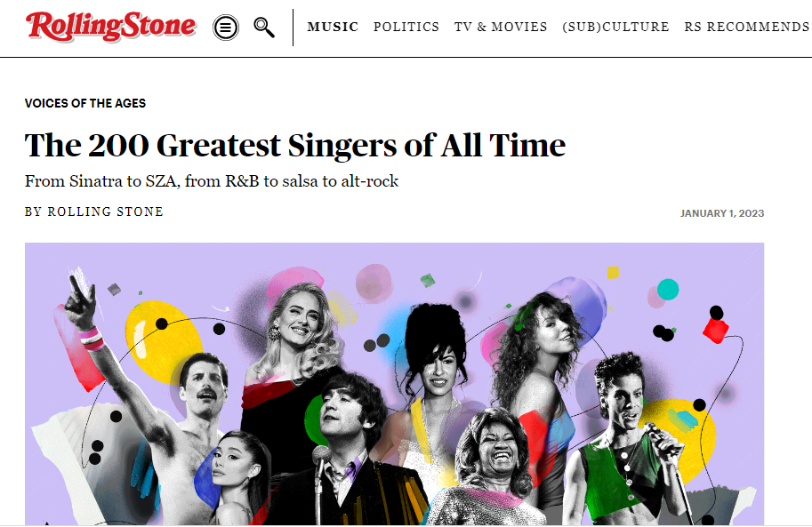Image resolution: width=812 pixels, height=527 pixels.
Task: Open the (Sub)Culture section
Action: point(615,27)
